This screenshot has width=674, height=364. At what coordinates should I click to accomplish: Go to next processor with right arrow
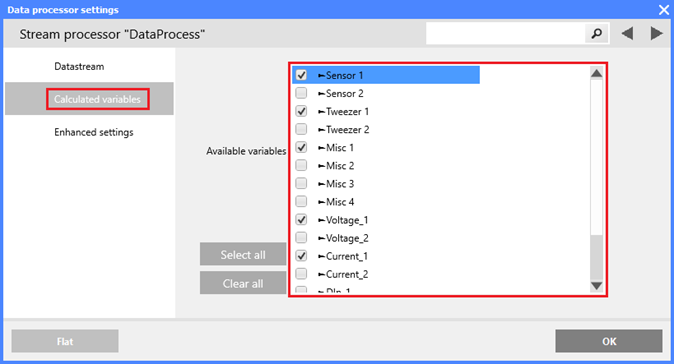(x=656, y=34)
